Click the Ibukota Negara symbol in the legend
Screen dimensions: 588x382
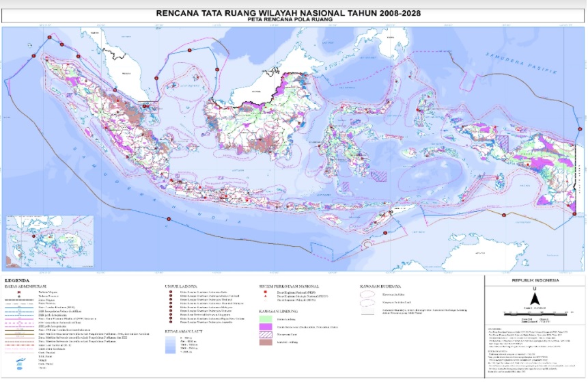click(18, 292)
